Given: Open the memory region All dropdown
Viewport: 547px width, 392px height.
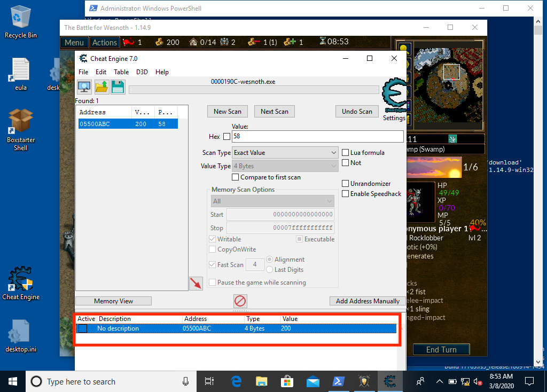Looking at the screenshot, I should pyautogui.click(x=272, y=201).
